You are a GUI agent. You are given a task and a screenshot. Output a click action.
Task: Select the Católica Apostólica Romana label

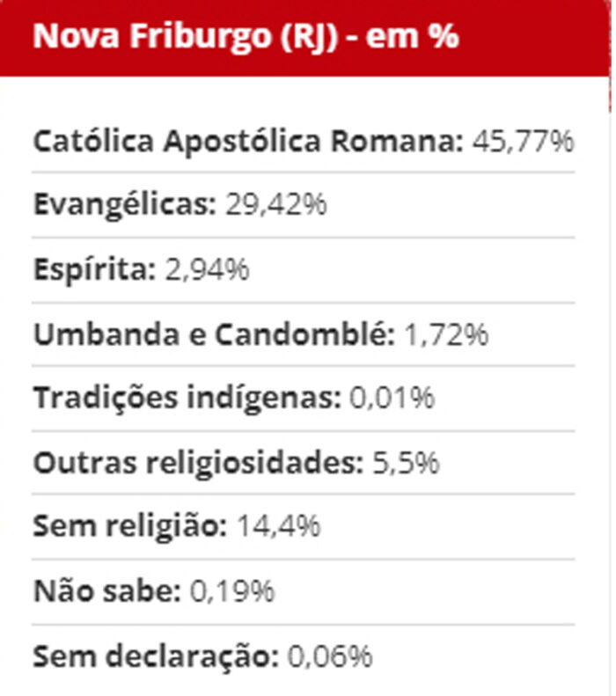(x=247, y=141)
